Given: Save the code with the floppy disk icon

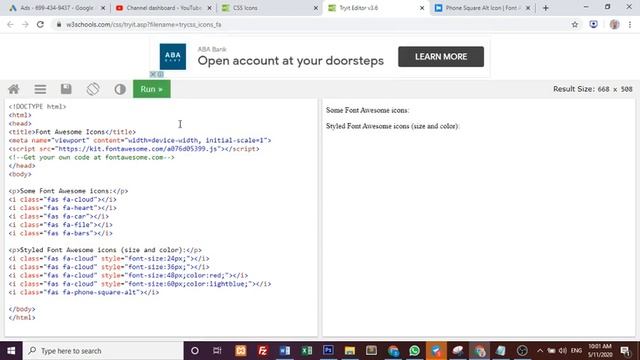Looking at the screenshot, I should pyautogui.click(x=66, y=89).
